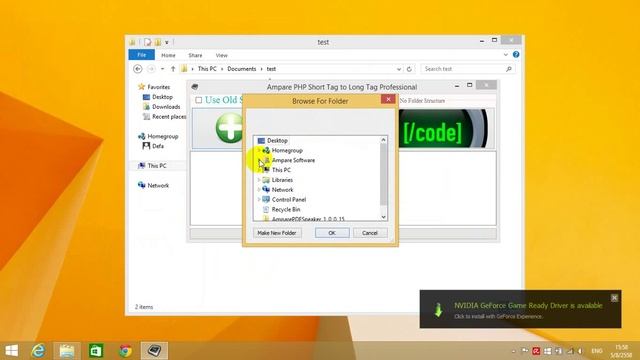Open the recent locations dropdown arrow

162,69
